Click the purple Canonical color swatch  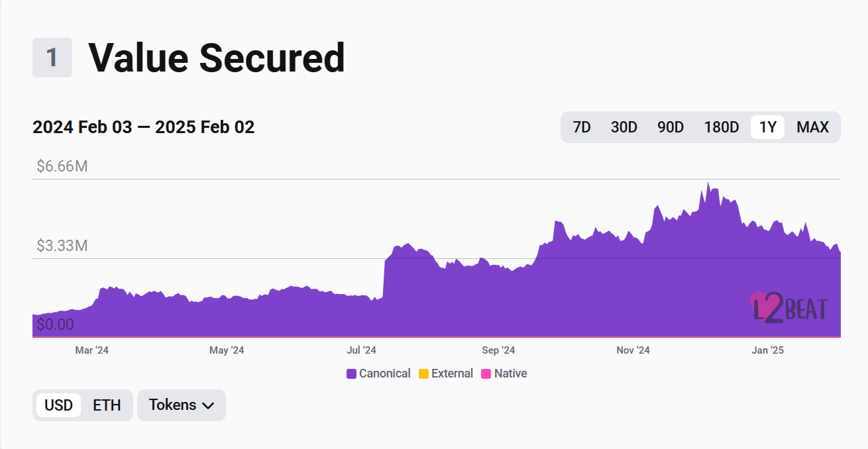[x=352, y=374]
